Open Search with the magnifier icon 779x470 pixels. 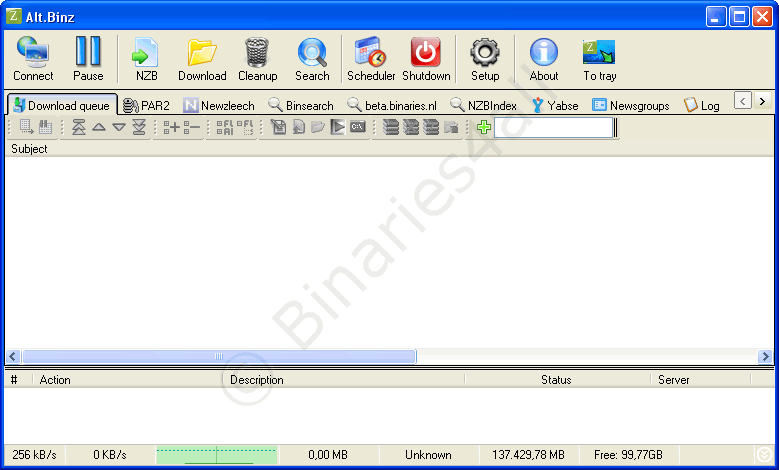312,52
